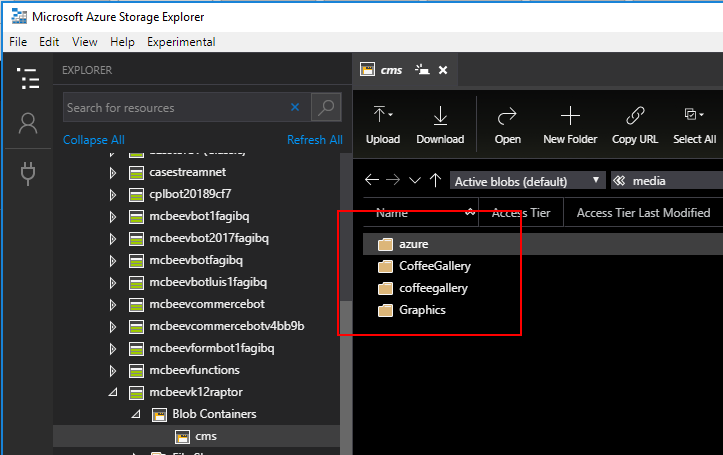723x455 pixels.
Task: Select the mcbeevcommercebotv4bb9b tree item
Action: coord(226,326)
